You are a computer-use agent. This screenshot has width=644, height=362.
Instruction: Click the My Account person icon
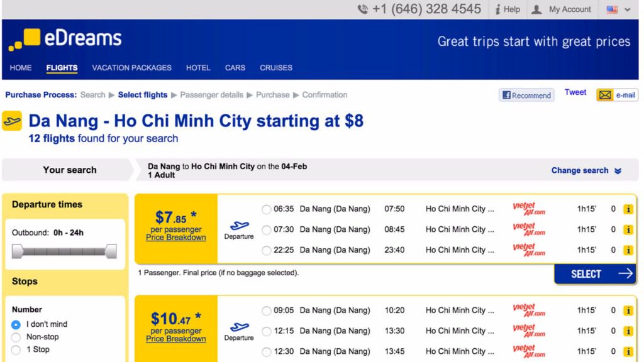(536, 9)
